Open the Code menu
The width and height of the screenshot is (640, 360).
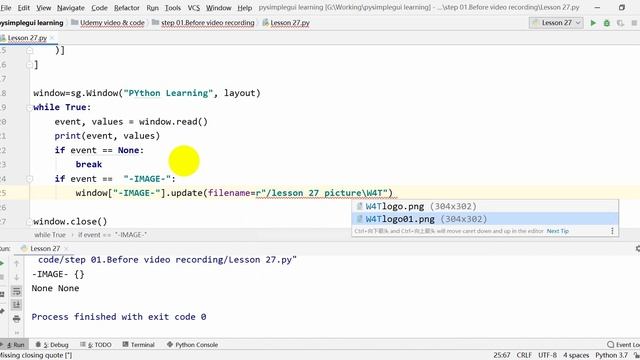point(99,8)
